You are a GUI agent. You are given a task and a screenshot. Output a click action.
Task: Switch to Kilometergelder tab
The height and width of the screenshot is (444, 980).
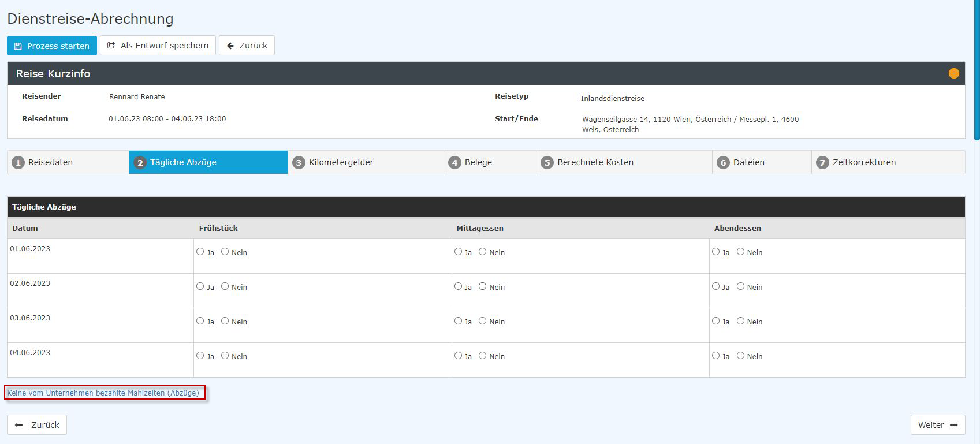(366, 162)
